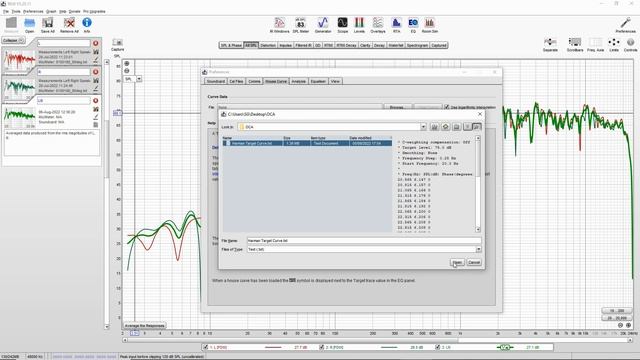Click the Name column header in file list
The image size is (640, 360).
(252, 138)
